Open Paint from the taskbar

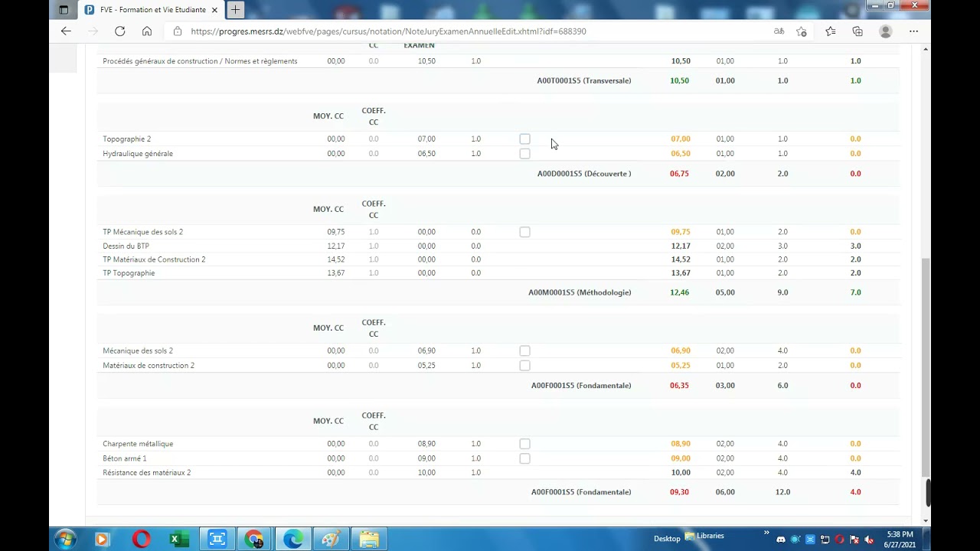click(x=331, y=540)
